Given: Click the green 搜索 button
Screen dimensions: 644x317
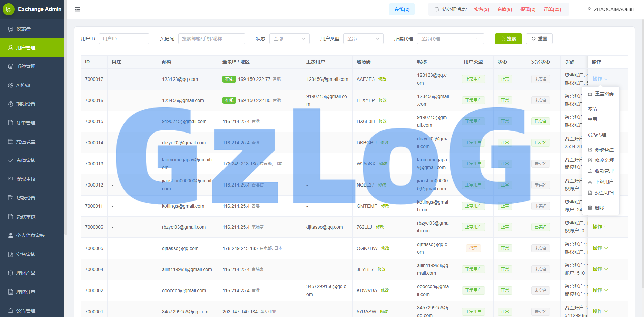Looking at the screenshot, I should (x=508, y=39).
